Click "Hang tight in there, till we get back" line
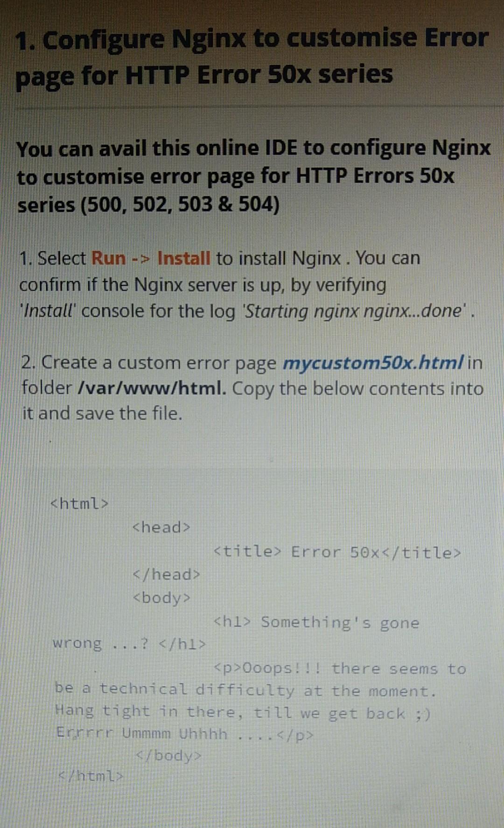This screenshot has height=828, width=504. coord(243,712)
